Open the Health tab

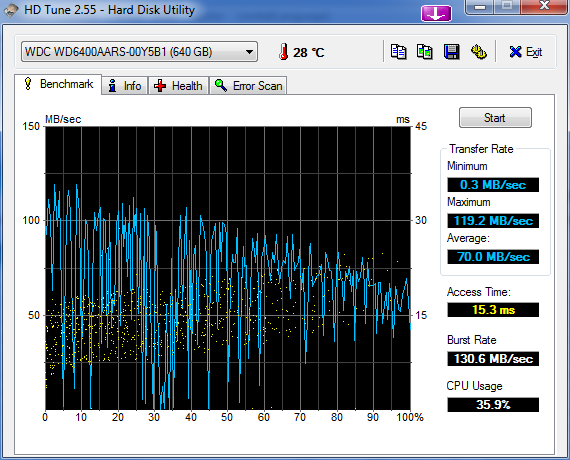coord(178,86)
